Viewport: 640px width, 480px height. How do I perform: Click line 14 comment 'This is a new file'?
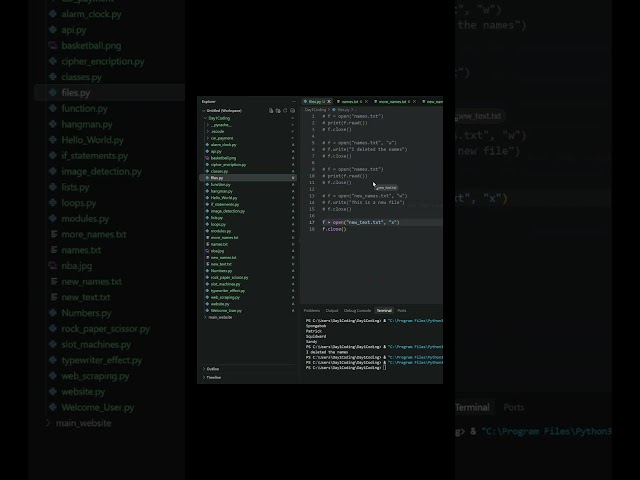363,202
